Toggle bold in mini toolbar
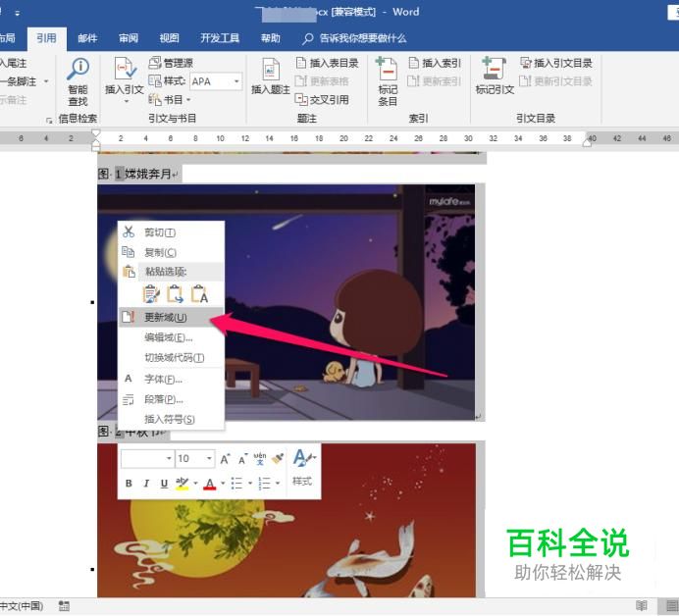Screen dimensions: 679x616 click(129, 484)
